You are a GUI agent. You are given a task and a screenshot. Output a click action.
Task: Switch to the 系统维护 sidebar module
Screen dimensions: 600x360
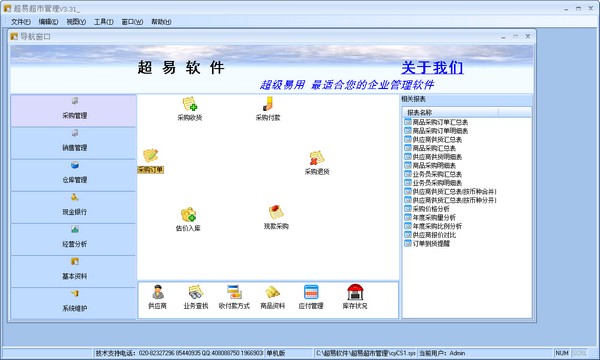(x=73, y=303)
